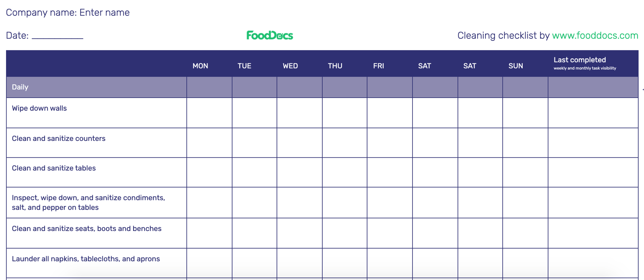644x280 pixels.
Task: Check the TUE cell for Clean and sanitize counters
Action: pos(254,143)
